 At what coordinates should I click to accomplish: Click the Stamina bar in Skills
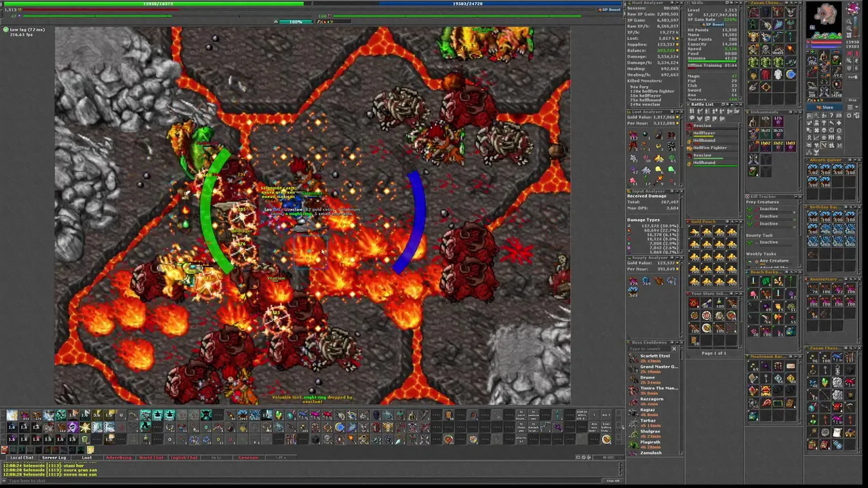tap(712, 61)
